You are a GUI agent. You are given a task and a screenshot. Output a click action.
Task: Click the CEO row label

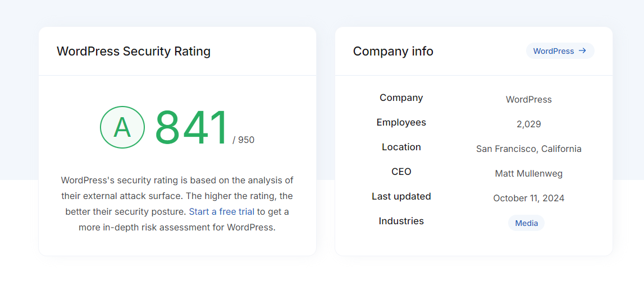pyautogui.click(x=401, y=172)
